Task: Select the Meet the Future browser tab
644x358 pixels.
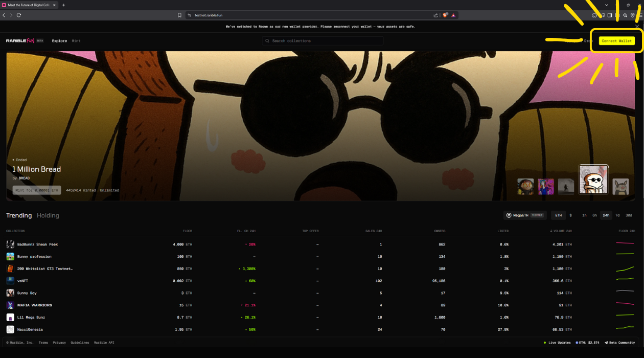Action: 30,5
